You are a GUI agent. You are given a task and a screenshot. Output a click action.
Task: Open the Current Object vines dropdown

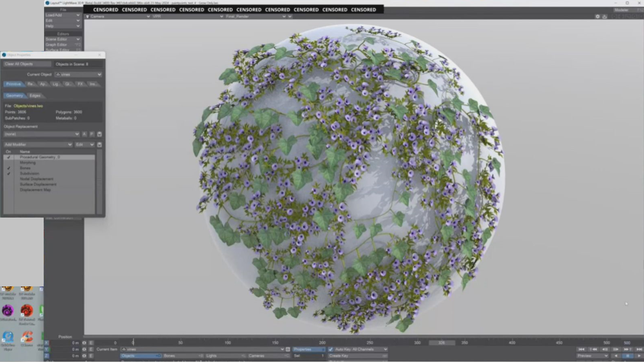(78, 74)
